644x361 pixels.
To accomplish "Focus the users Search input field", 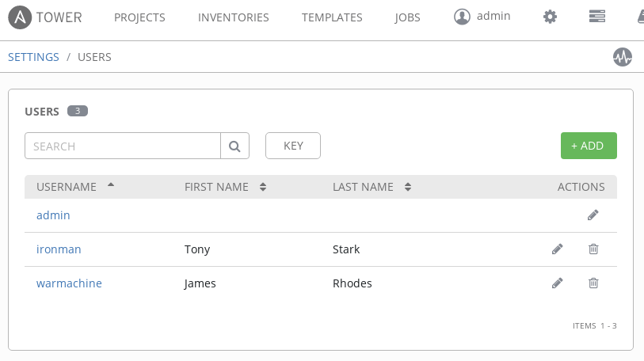I will pyautogui.click(x=123, y=146).
